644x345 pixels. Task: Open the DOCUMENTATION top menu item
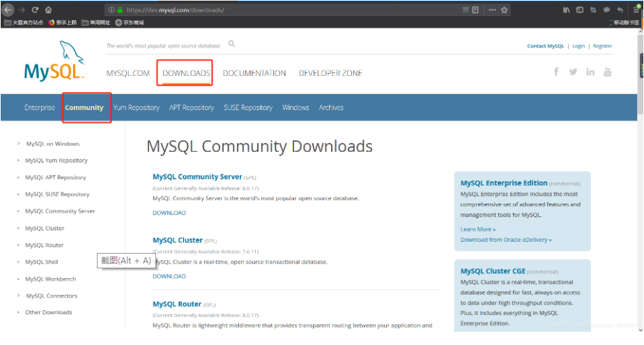pos(254,73)
